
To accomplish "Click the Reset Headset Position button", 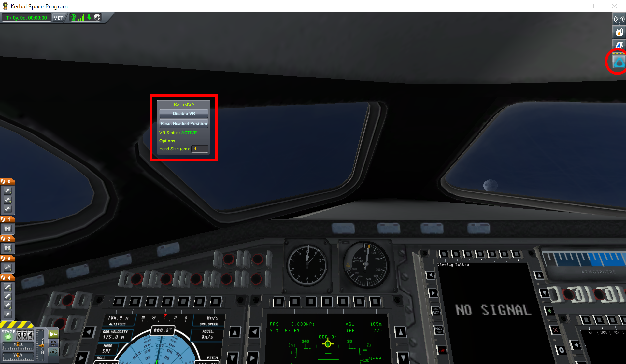I will click(x=183, y=123).
